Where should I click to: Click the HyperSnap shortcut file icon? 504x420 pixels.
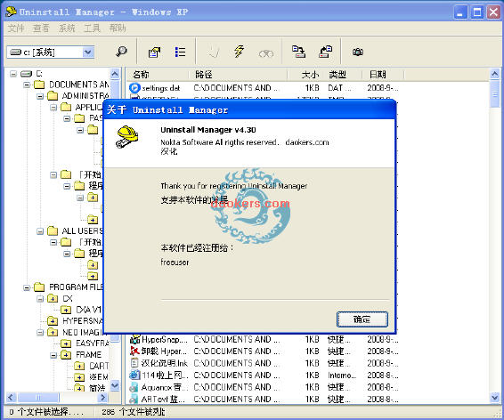coord(134,339)
